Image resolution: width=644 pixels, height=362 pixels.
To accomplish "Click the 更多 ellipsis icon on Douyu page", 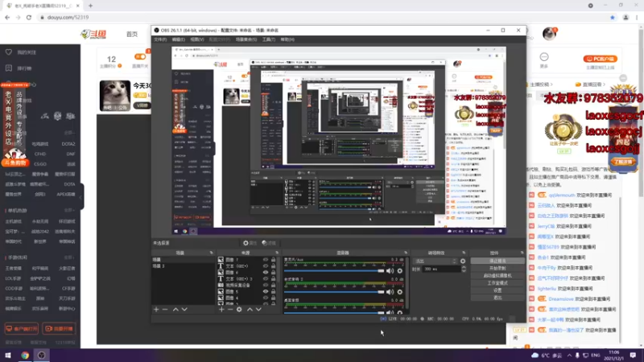I will point(544,56).
